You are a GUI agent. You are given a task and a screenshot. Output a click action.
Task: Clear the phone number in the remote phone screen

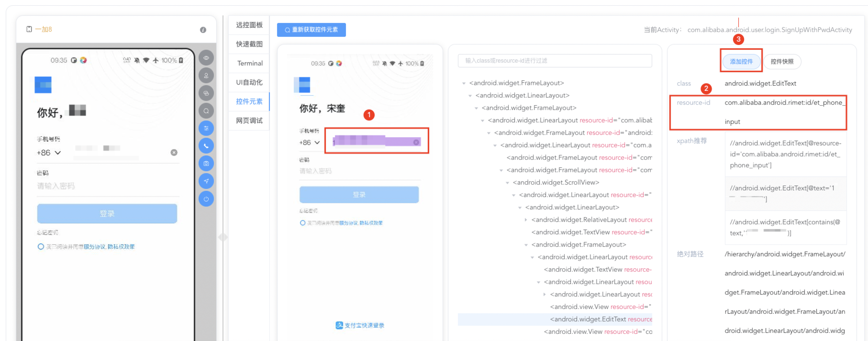point(174,153)
